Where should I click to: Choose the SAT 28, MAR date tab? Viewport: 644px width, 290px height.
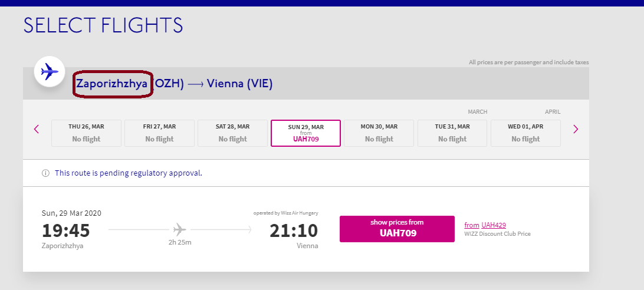tap(232, 133)
